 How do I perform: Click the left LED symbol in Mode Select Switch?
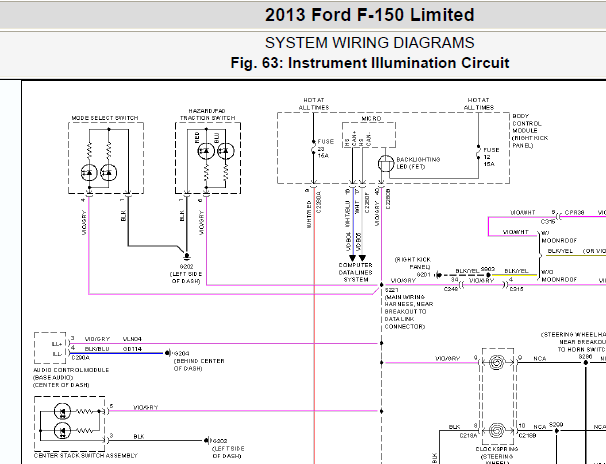[89, 173]
